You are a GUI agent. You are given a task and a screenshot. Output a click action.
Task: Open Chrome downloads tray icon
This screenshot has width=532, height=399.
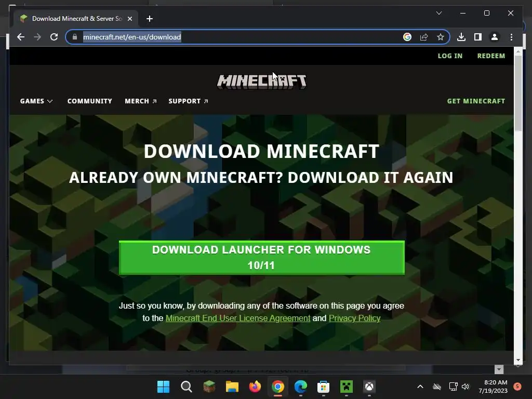[461, 37]
